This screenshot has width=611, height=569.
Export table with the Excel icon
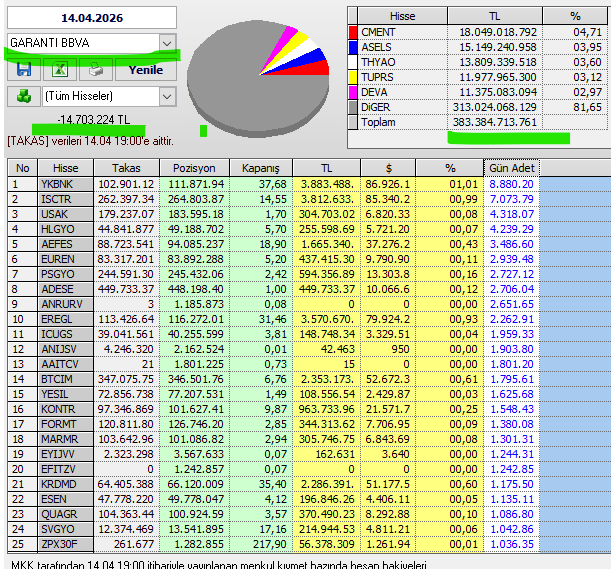60,70
